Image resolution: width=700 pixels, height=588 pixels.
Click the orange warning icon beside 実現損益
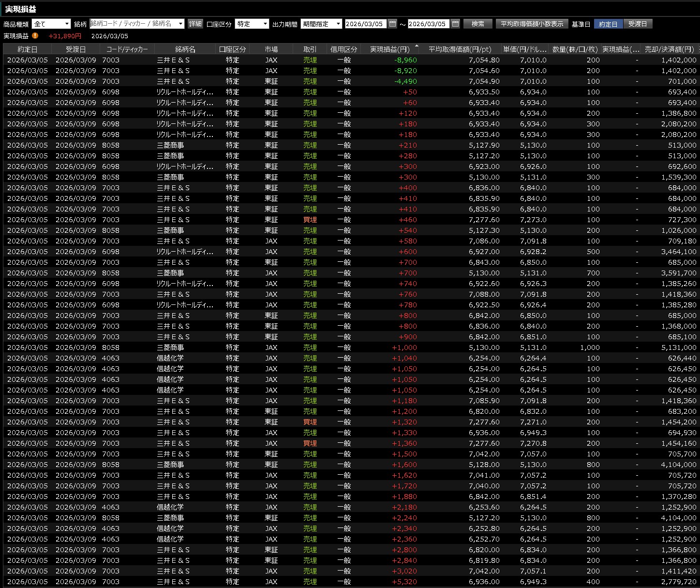[x=35, y=36]
